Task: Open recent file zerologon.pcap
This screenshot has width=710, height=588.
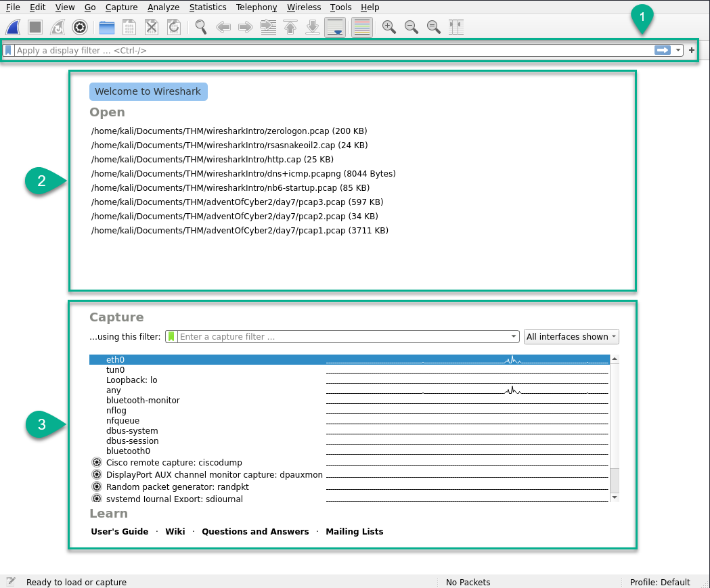Action: 229,131
